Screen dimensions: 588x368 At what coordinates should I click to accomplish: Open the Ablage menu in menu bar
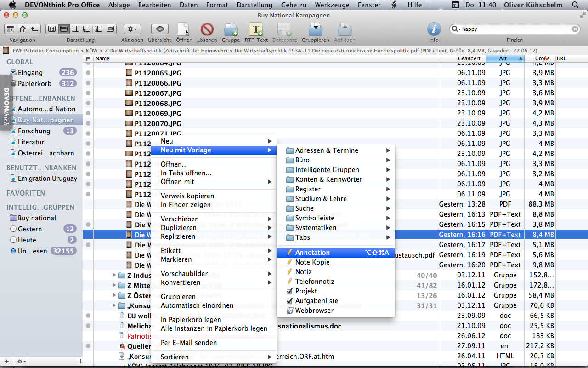[x=119, y=5]
